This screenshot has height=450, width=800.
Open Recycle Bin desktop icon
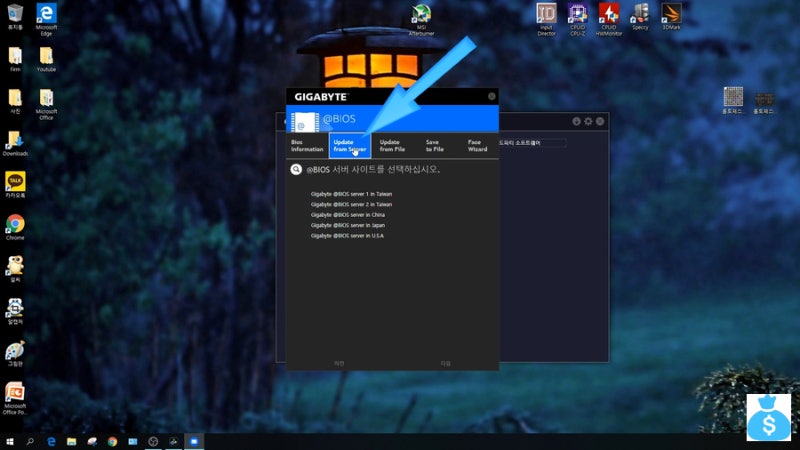(x=15, y=16)
